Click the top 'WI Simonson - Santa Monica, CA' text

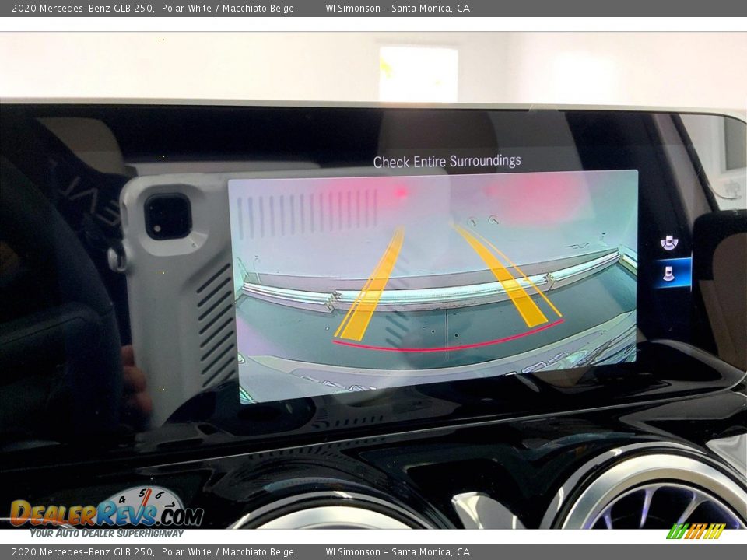coord(398,8)
